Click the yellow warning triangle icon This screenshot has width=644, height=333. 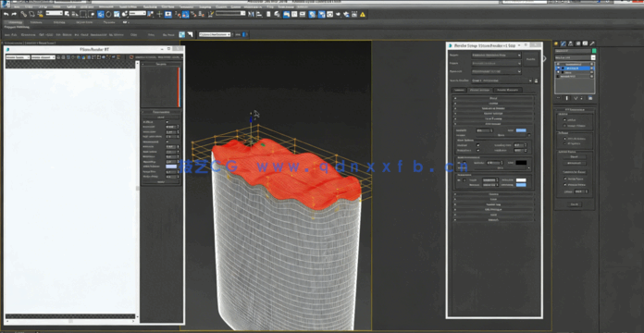pyautogui.click(x=363, y=14)
